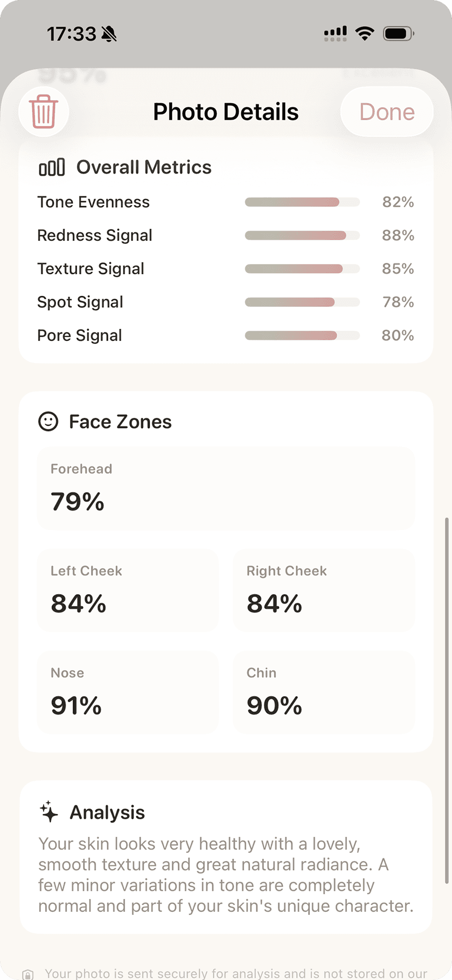Screen dimensions: 452x980
Task: Tap the Nose zone card showing 91%
Action: [128, 693]
